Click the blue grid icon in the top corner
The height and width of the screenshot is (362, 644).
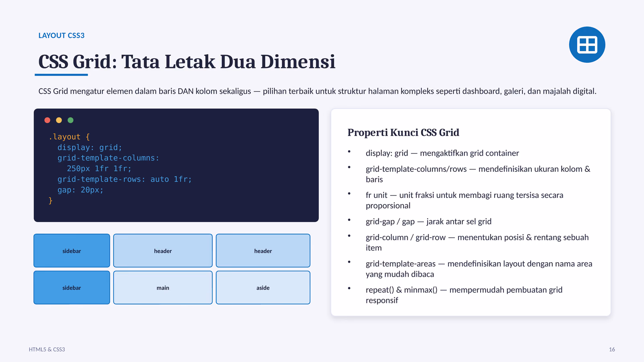click(587, 45)
